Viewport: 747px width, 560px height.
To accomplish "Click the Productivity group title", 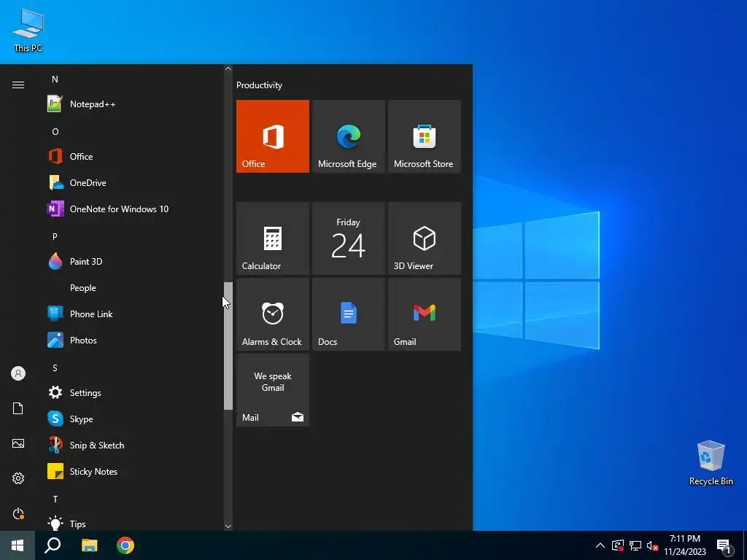I will tap(259, 85).
